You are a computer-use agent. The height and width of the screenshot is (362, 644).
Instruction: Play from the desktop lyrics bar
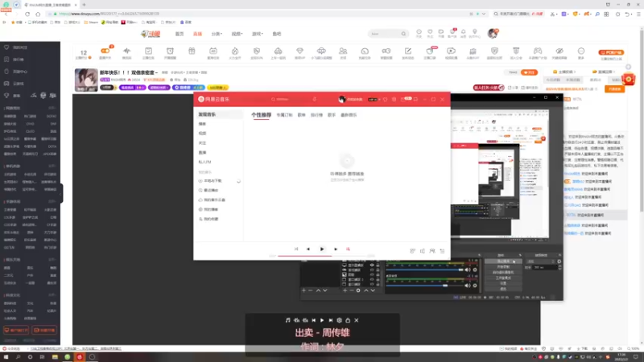322,320
